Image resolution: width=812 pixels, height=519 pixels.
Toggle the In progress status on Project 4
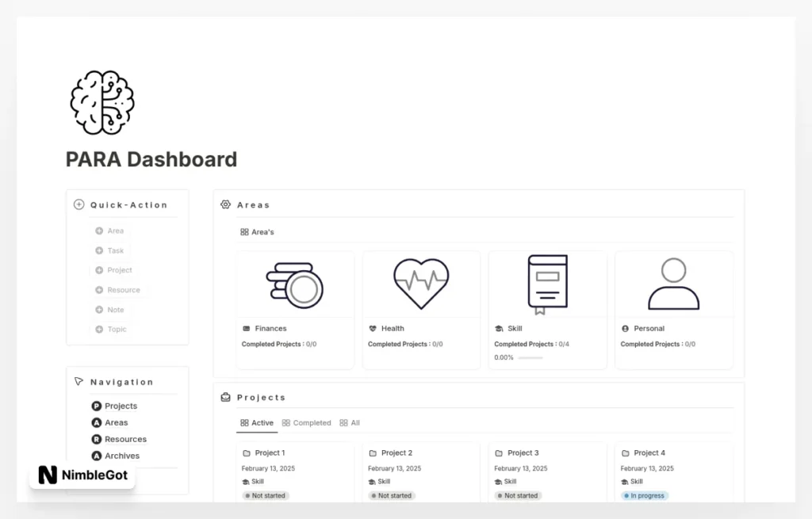click(644, 495)
